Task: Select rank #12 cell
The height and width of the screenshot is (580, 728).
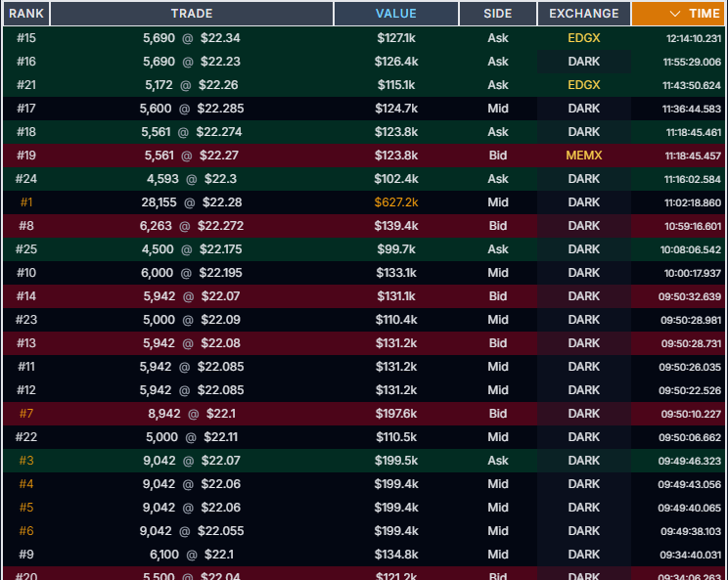Action: tap(26, 390)
